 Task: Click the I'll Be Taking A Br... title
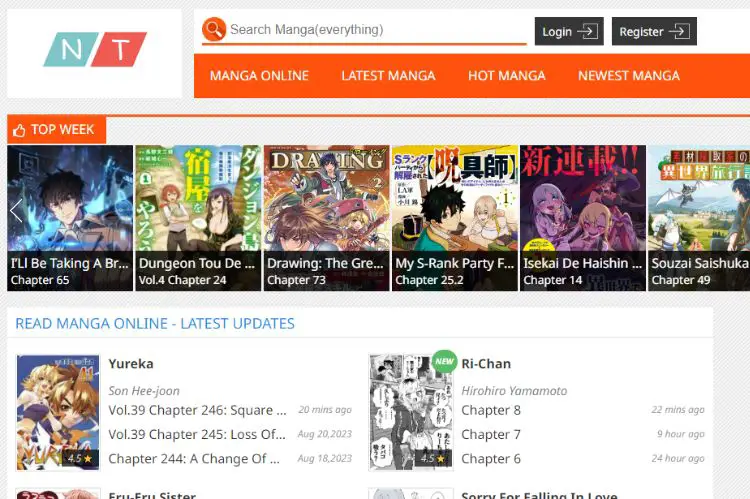pos(69,263)
